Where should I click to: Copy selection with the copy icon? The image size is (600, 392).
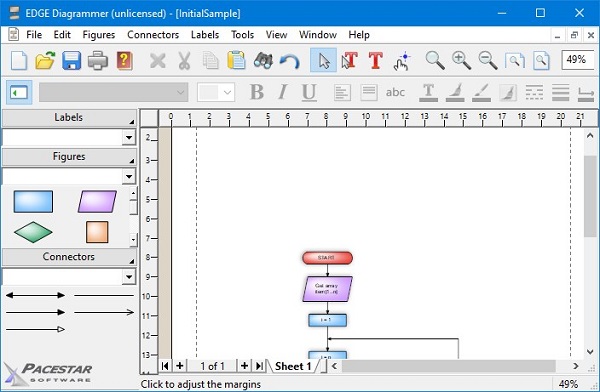210,60
